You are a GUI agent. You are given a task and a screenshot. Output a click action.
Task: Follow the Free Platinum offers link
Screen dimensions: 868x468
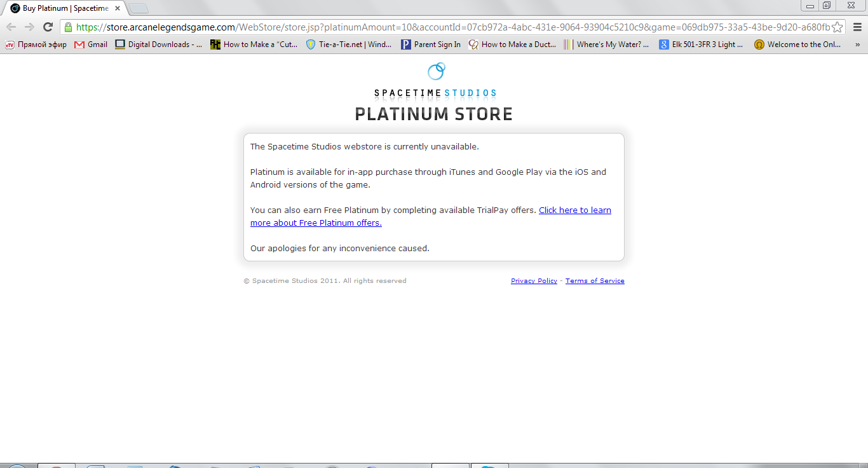pos(431,216)
